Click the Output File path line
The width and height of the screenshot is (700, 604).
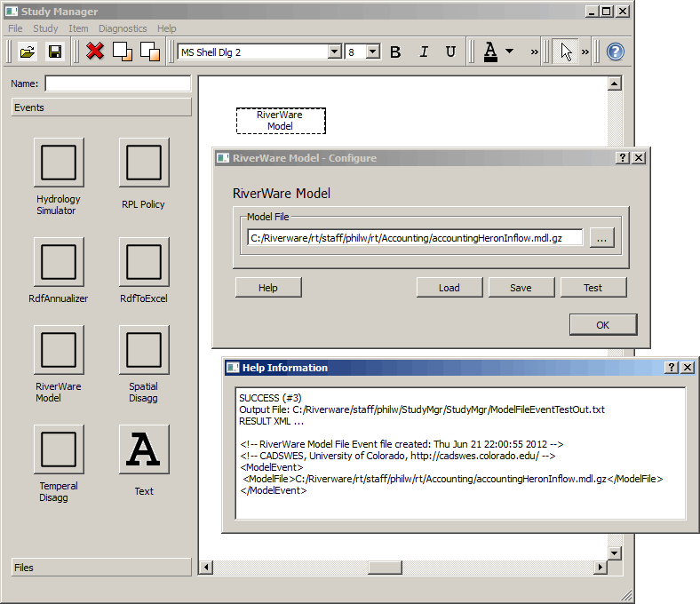coord(422,409)
